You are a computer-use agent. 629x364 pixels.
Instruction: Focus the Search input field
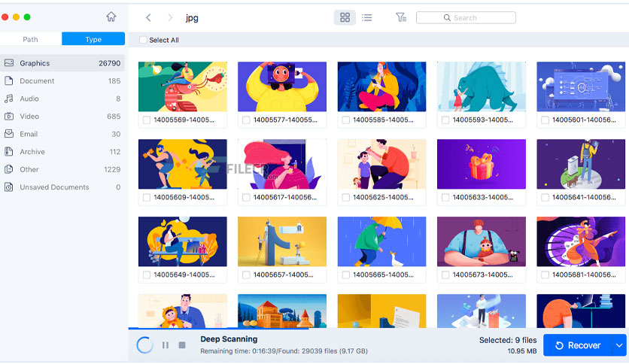[x=466, y=17]
